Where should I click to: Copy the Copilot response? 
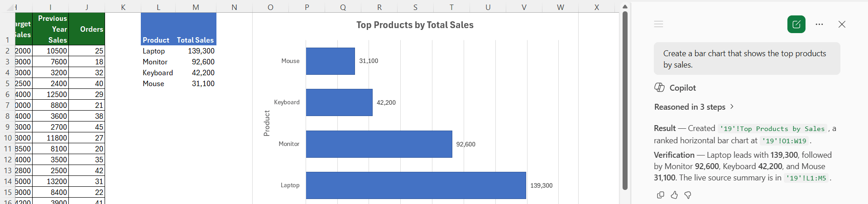click(x=661, y=195)
